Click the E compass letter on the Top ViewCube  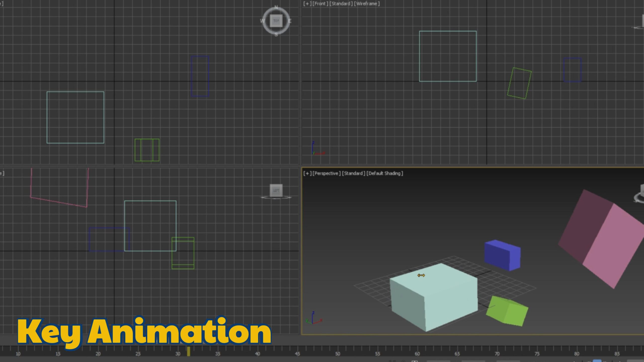tap(290, 21)
